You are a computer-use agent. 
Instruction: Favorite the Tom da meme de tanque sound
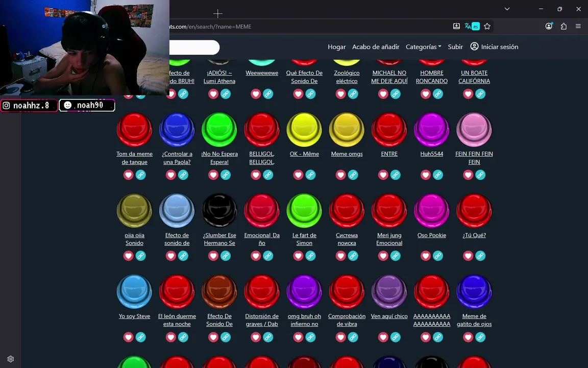(x=128, y=175)
